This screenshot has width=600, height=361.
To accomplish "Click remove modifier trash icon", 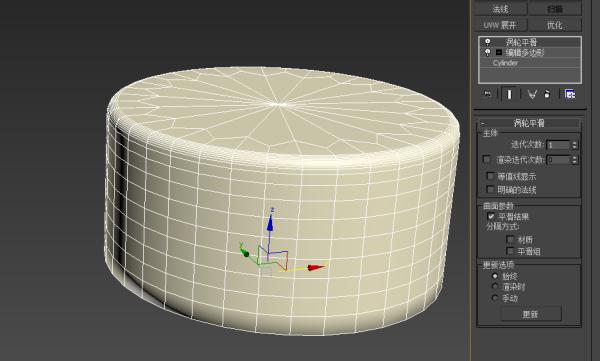I will (547, 94).
